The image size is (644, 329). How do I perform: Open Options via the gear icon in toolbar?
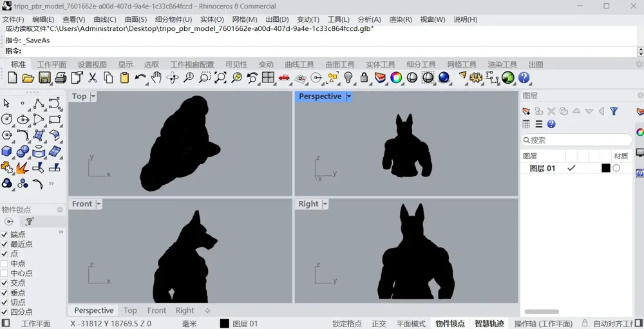[476, 77]
